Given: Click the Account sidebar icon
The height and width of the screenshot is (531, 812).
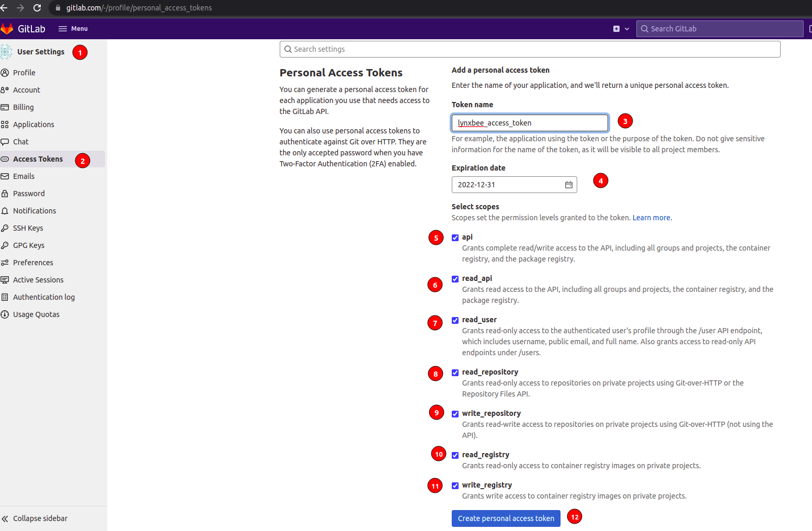Looking at the screenshot, I should pos(5,90).
